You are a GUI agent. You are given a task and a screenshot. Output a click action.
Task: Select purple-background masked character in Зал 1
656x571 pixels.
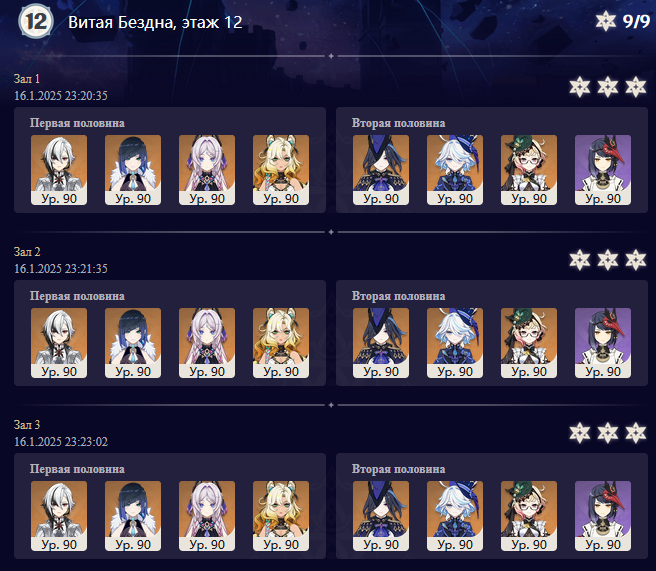coord(603,170)
